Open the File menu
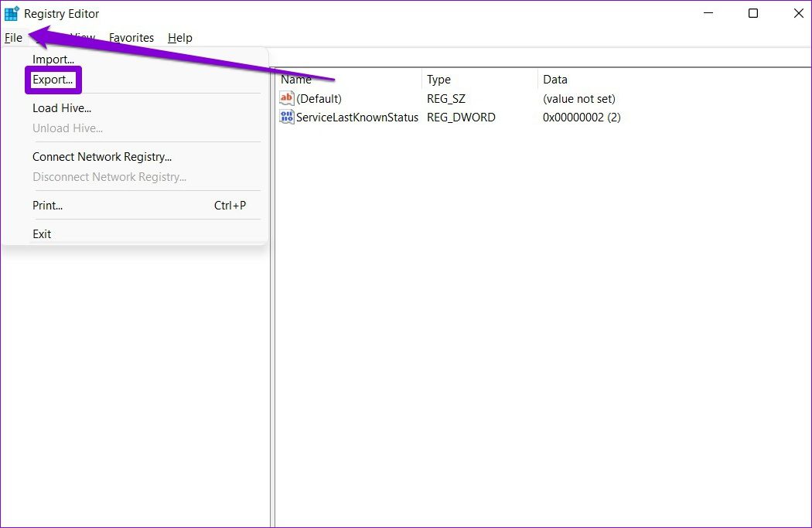The image size is (812, 528). (13, 37)
